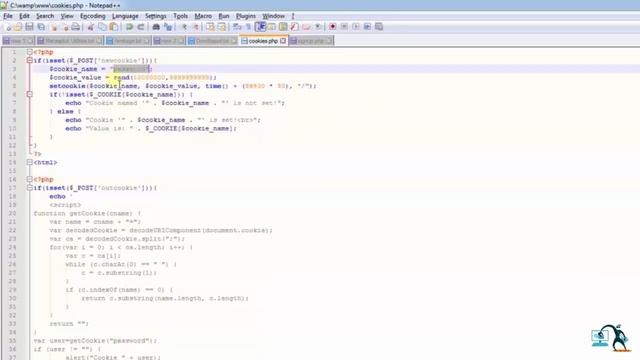Collapse the fold at line 1 <?php
Viewport: 640px width, 360px height.
pyautogui.click(x=29, y=52)
